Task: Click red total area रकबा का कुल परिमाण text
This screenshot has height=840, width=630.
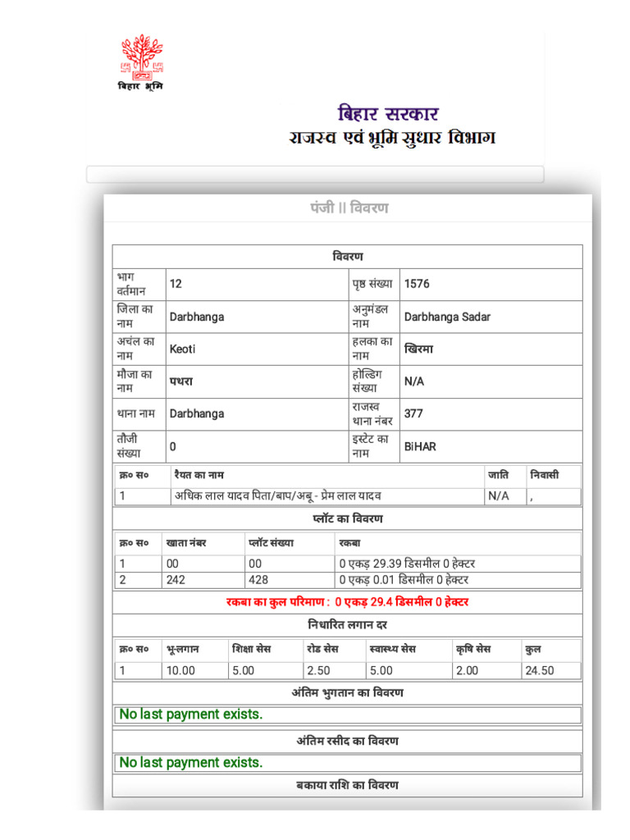Action: coord(347,602)
